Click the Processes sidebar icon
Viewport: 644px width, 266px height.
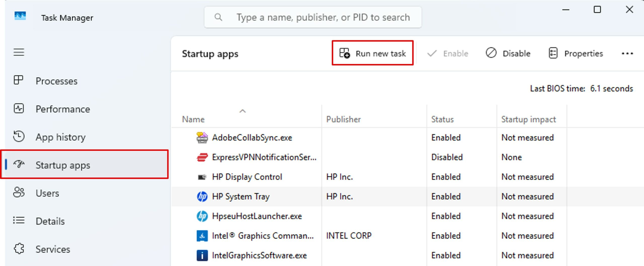tap(18, 80)
